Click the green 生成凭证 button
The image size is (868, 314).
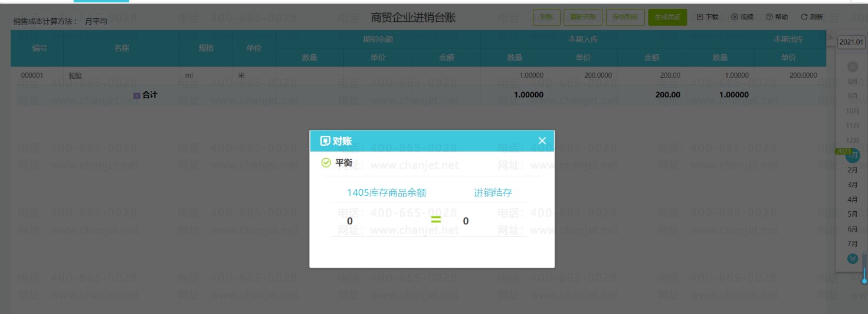(x=667, y=17)
